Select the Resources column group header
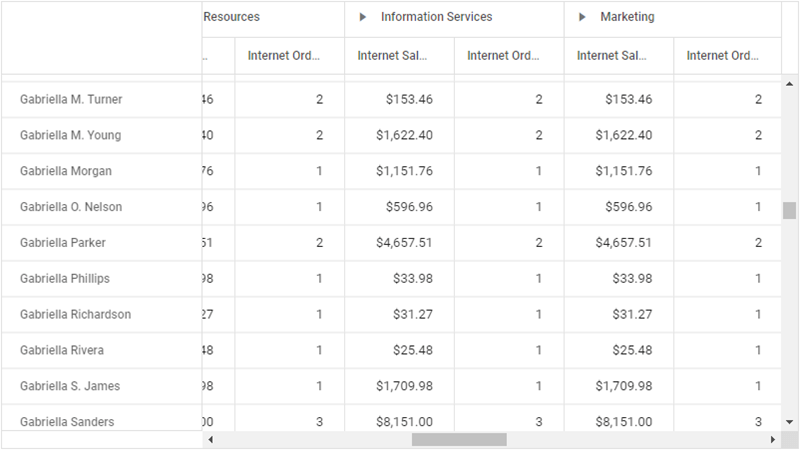 [231, 17]
